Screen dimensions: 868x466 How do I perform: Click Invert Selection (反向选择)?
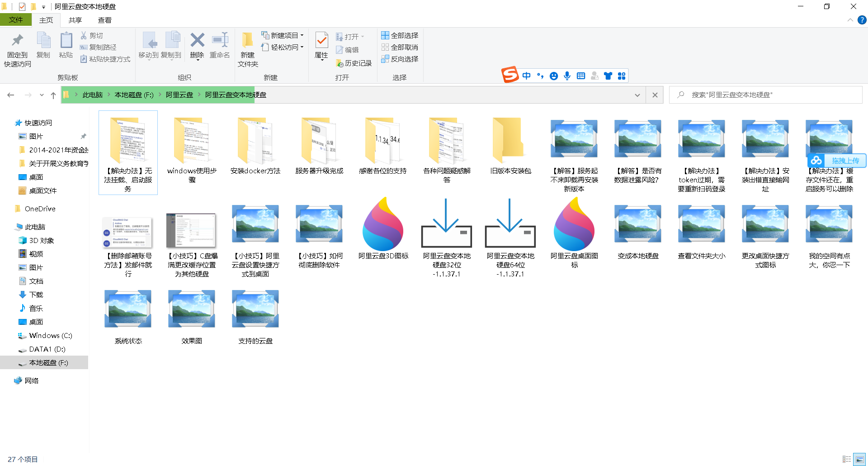click(x=400, y=59)
